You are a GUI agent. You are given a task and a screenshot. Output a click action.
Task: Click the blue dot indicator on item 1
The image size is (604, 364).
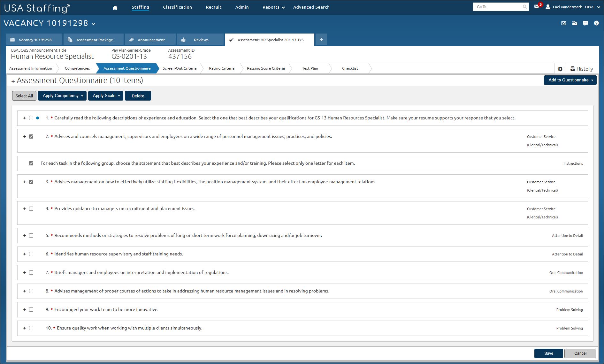[38, 118]
